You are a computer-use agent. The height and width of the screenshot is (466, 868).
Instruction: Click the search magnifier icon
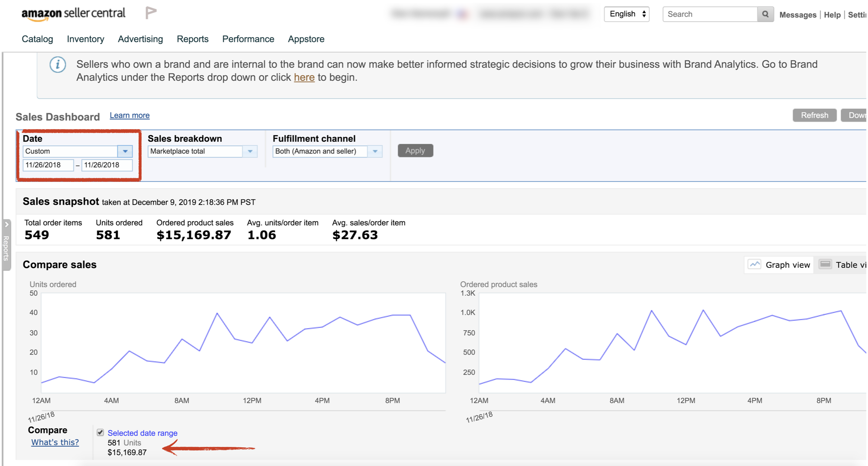[x=765, y=14]
